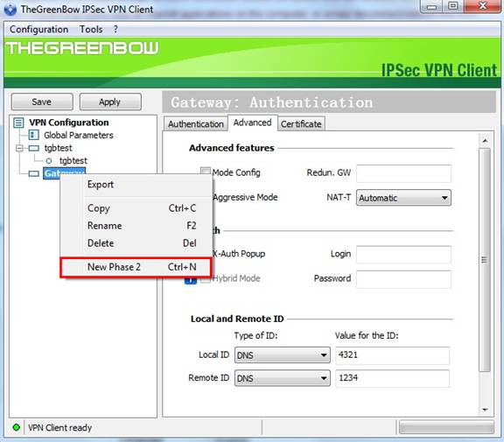Screen dimensions: 504x442
Task: Close the VPN Client window
Action: pyautogui.click(x=482, y=6)
